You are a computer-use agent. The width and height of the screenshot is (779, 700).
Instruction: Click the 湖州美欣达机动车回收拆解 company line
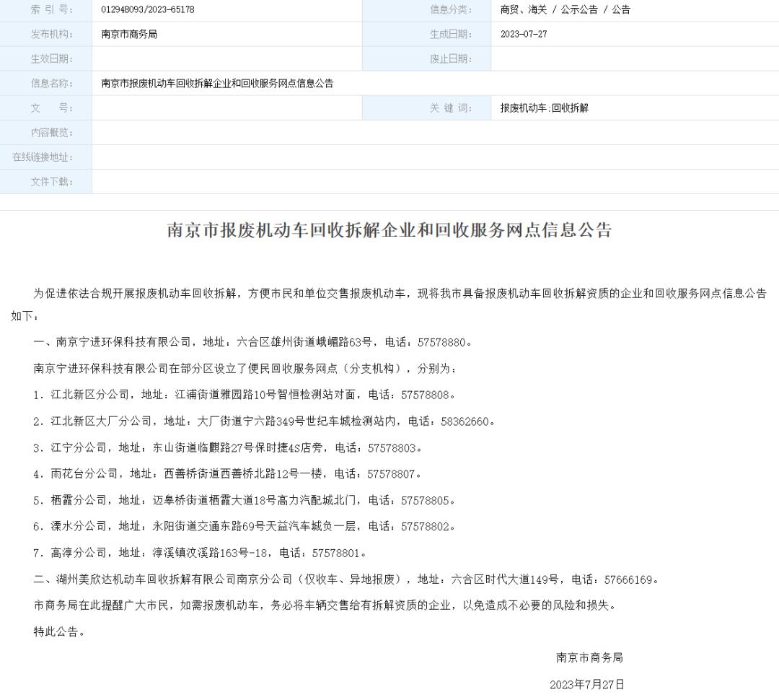click(346, 579)
